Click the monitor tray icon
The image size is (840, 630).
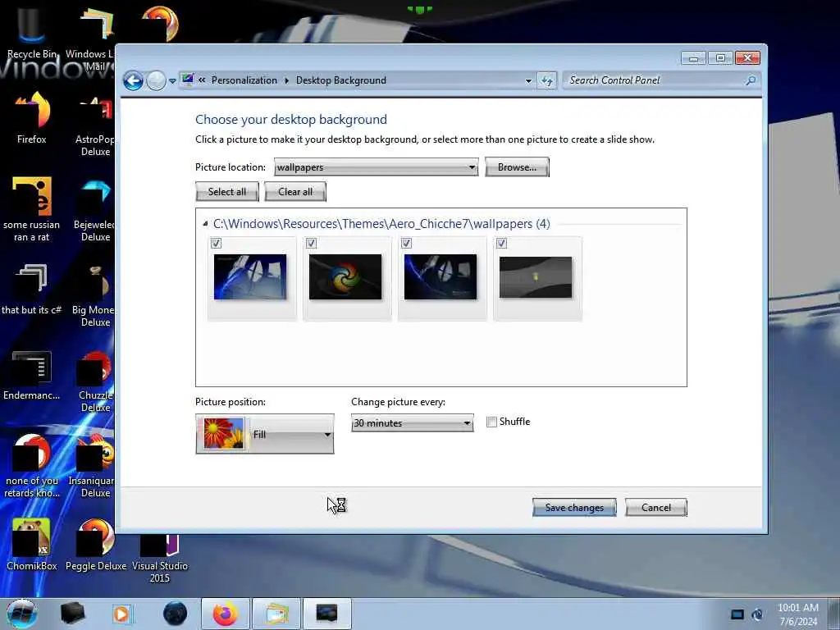click(x=737, y=614)
